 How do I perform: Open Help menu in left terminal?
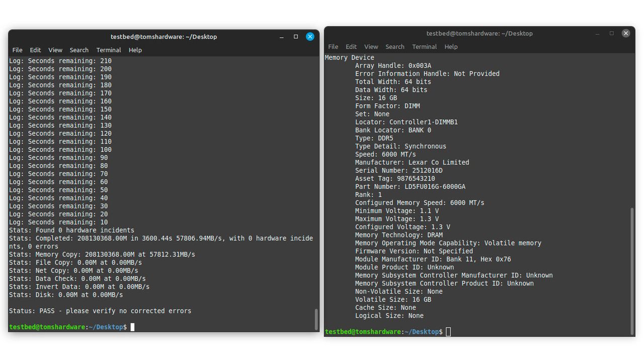135,50
